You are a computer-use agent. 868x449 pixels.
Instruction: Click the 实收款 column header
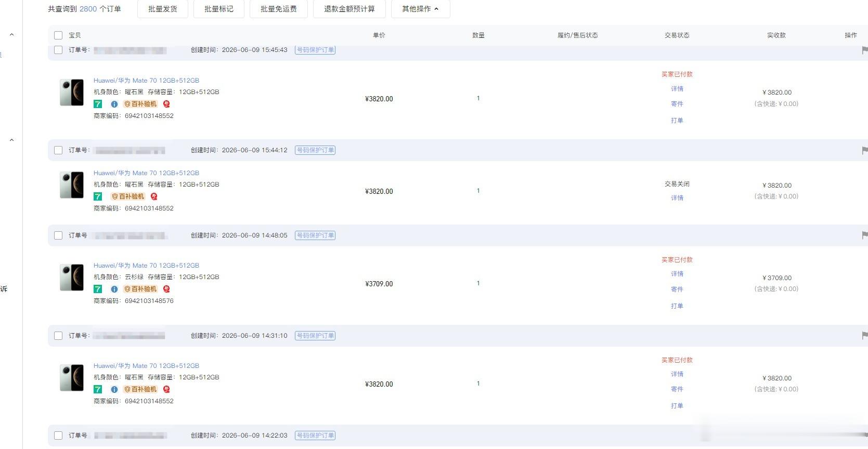click(x=776, y=35)
